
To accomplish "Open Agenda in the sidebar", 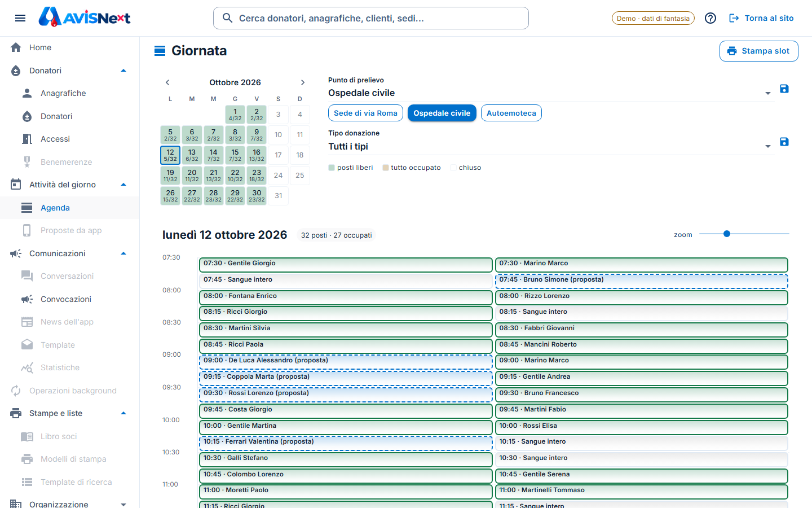I will [70, 208].
